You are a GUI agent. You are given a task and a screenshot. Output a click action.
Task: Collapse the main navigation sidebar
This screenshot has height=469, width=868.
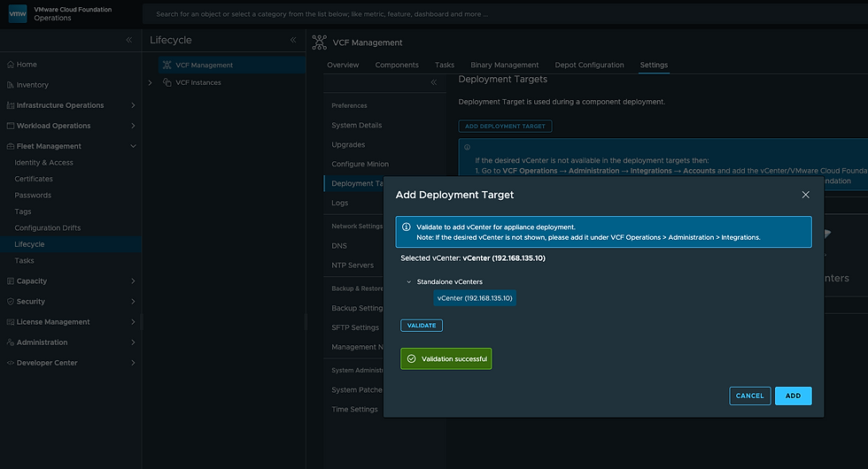(129, 40)
